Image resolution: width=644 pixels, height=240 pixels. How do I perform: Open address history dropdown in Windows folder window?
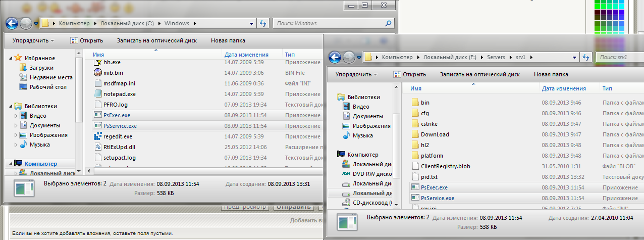tap(252, 23)
